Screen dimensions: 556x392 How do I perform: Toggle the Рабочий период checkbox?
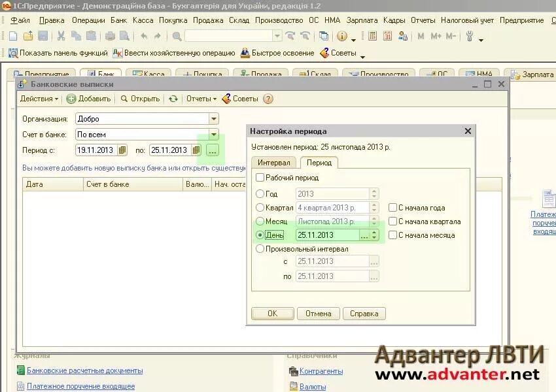click(260, 178)
